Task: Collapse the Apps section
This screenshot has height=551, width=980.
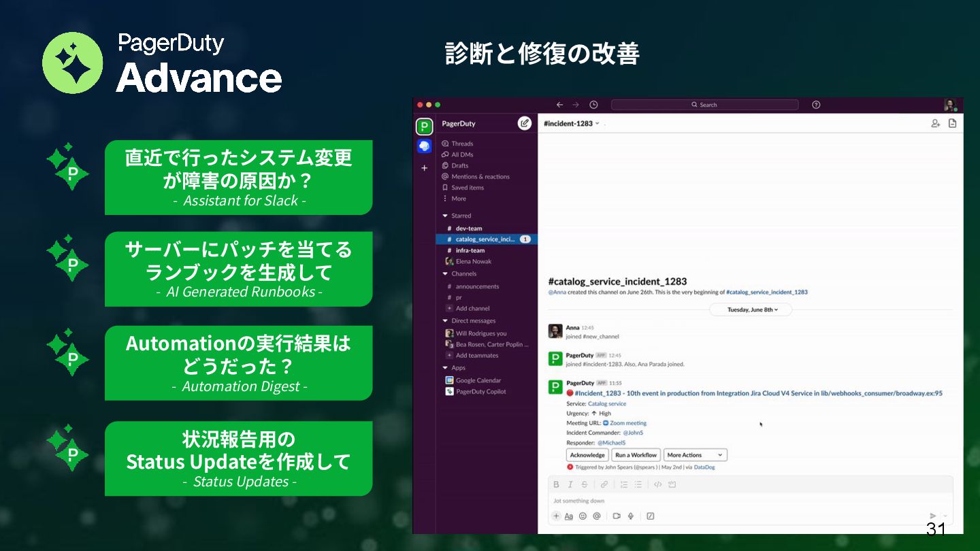Action: [445, 367]
